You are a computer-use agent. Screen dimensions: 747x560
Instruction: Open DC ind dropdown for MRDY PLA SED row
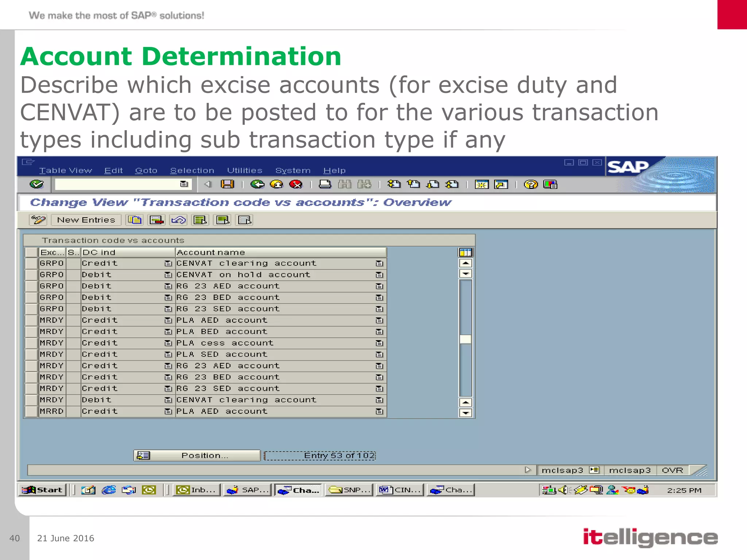pos(168,355)
